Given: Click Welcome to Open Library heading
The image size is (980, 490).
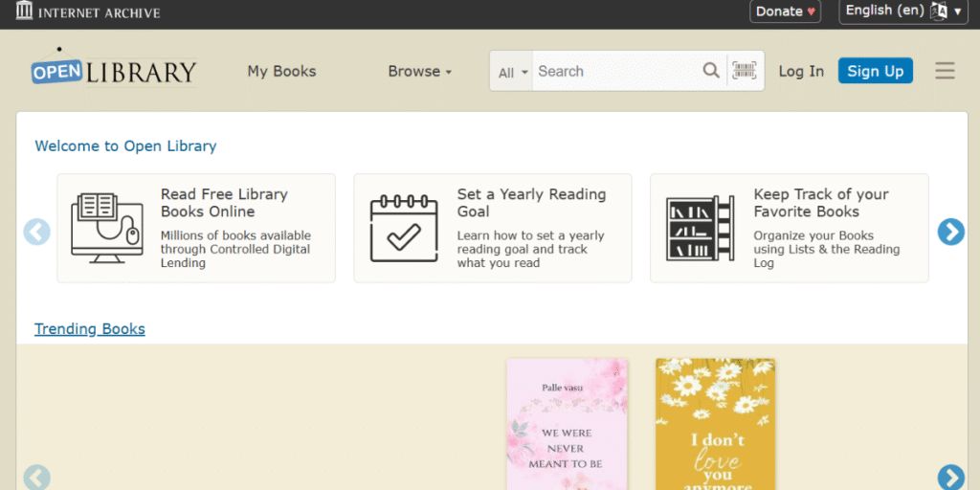Looking at the screenshot, I should click(125, 146).
